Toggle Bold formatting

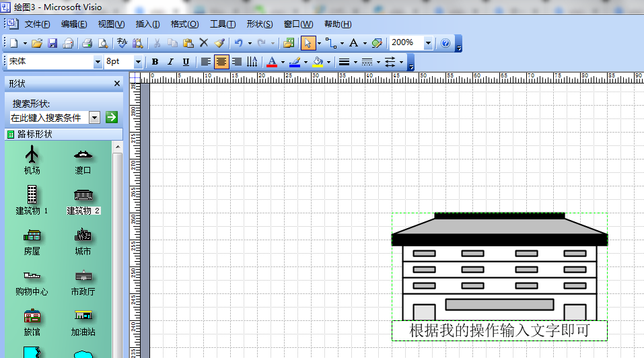155,62
